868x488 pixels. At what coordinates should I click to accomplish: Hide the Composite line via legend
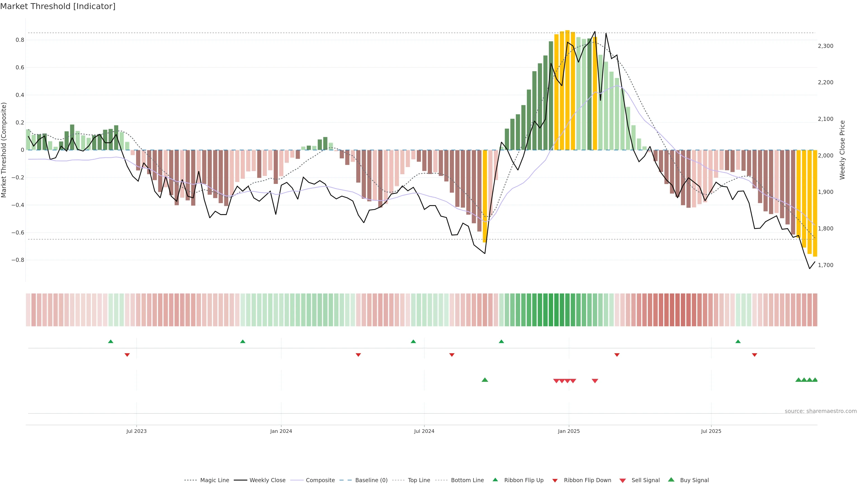(x=320, y=480)
